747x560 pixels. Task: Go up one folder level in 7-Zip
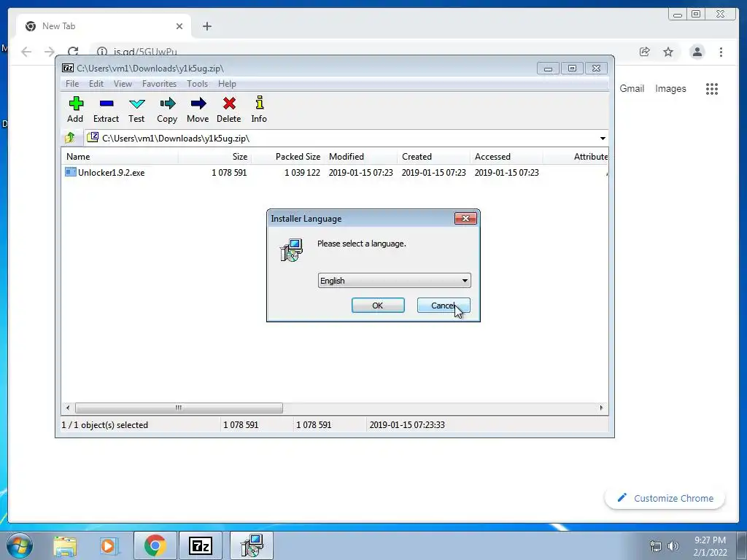(70, 138)
